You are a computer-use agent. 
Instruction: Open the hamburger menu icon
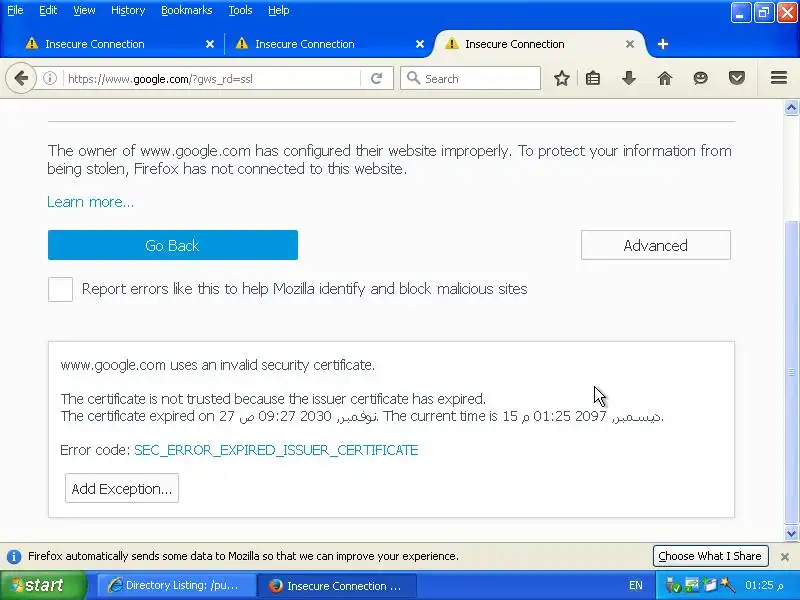coord(779,78)
